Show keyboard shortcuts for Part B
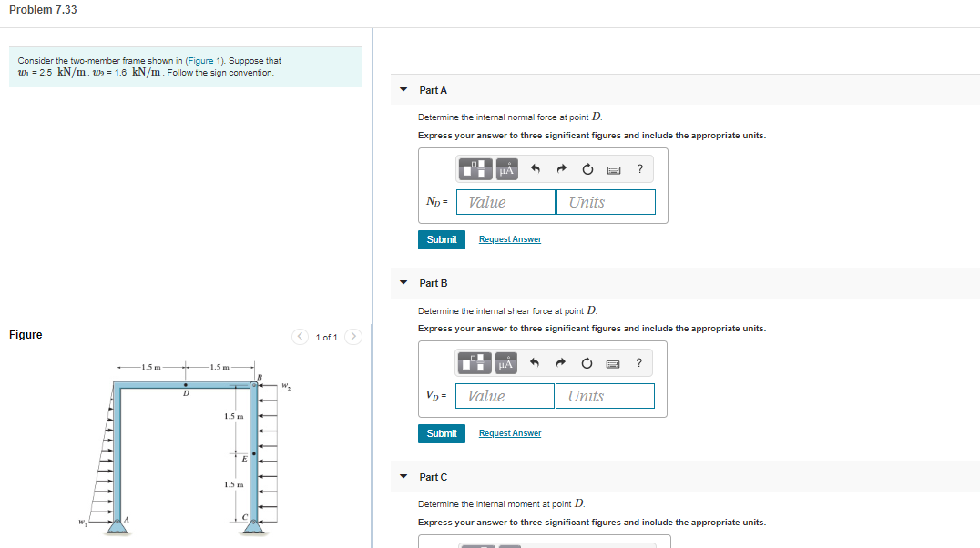The width and height of the screenshot is (980, 548). pos(612,364)
